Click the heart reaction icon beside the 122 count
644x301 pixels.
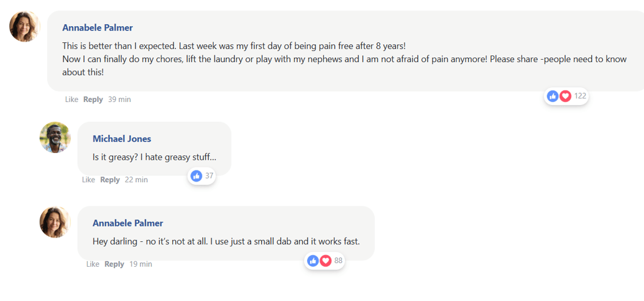click(565, 96)
